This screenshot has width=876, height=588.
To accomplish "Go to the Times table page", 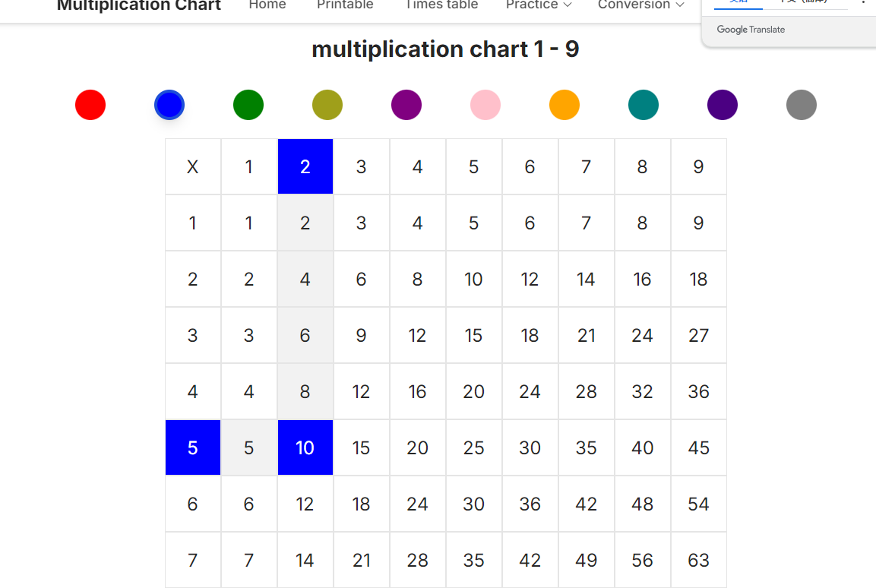I will [441, 5].
